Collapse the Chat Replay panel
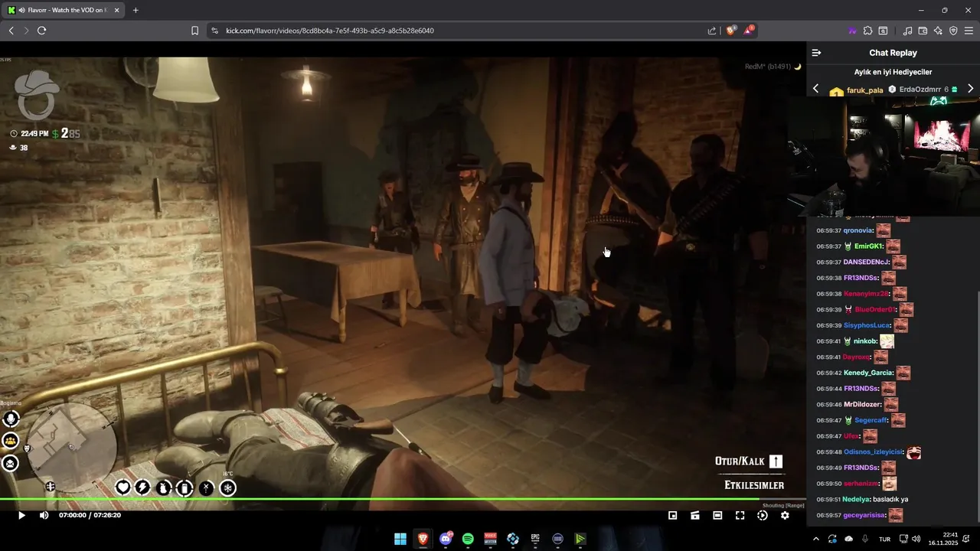The width and height of the screenshot is (980, 551). (816, 53)
